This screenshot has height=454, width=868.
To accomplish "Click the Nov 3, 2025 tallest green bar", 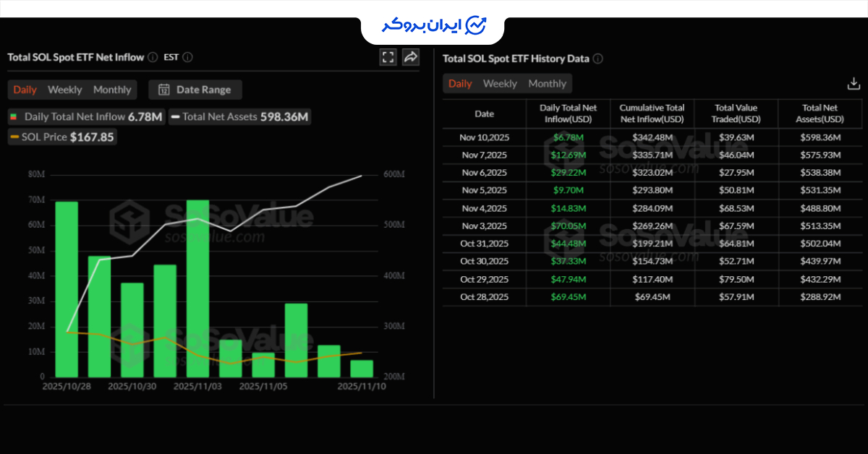I will pyautogui.click(x=197, y=288).
